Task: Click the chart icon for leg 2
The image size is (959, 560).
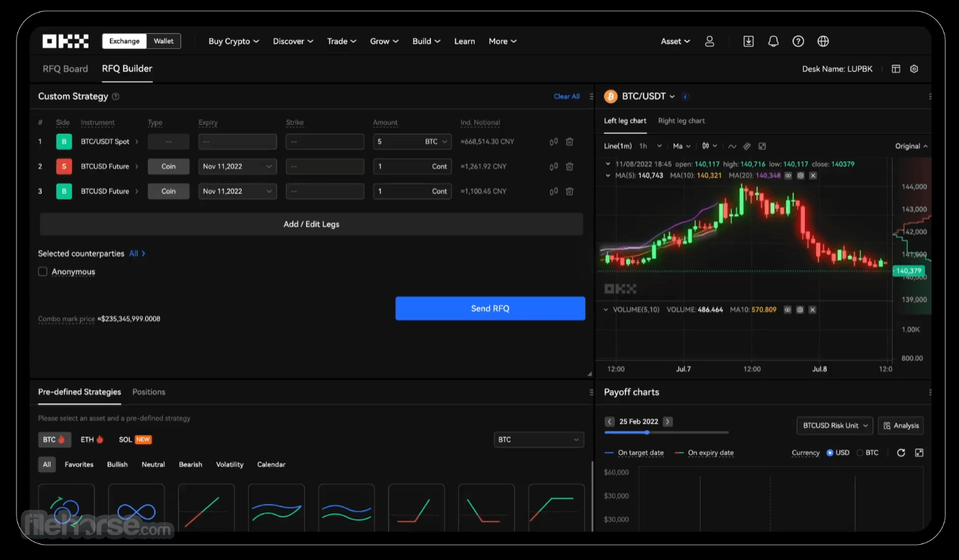Action: coord(553,166)
